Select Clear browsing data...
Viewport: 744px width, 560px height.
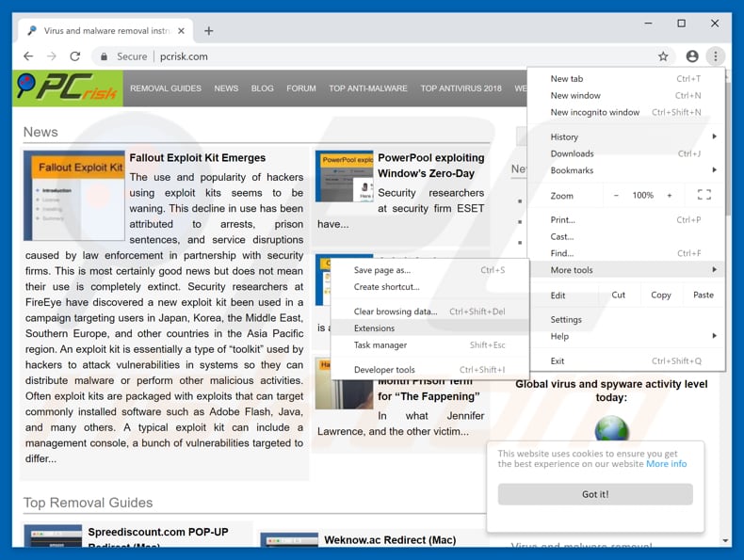[x=429, y=312]
